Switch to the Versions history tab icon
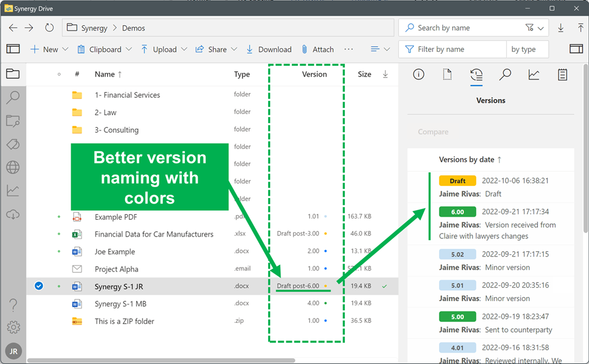The height and width of the screenshot is (364, 589). tap(476, 74)
